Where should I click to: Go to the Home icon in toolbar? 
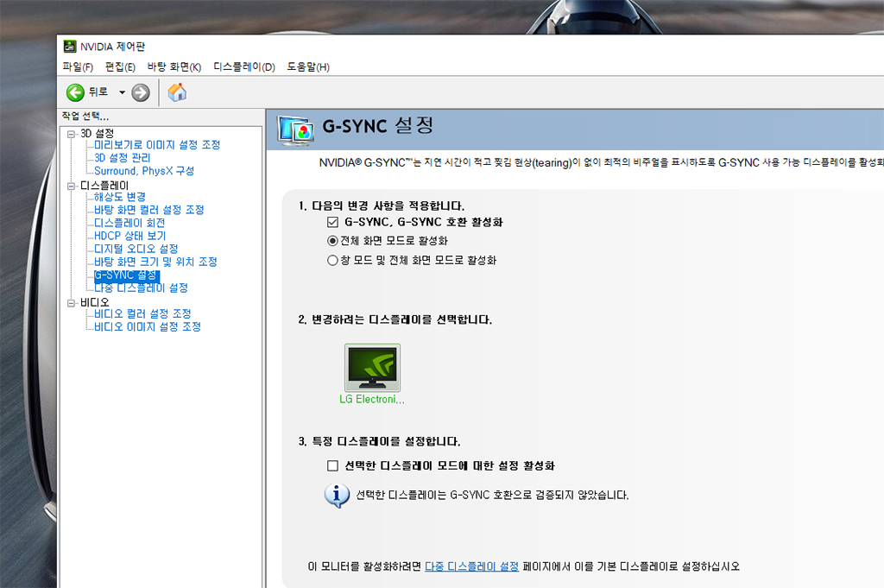point(177,92)
